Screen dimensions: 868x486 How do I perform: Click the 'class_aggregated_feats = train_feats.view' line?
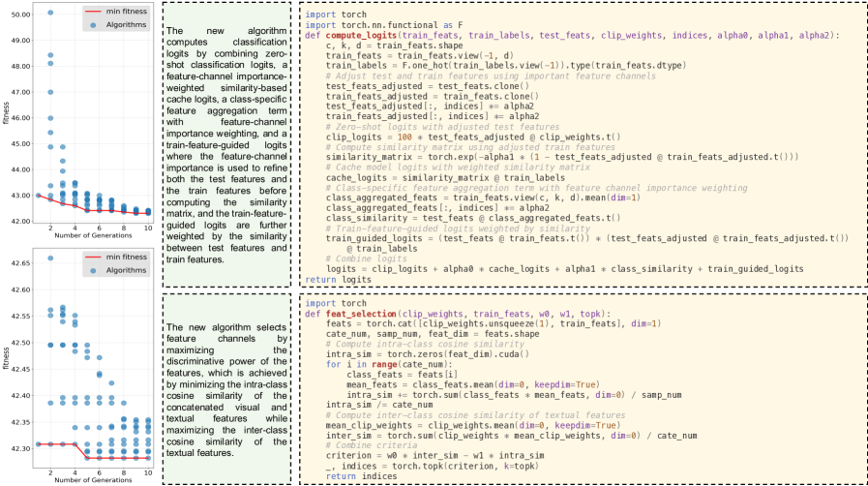point(483,197)
